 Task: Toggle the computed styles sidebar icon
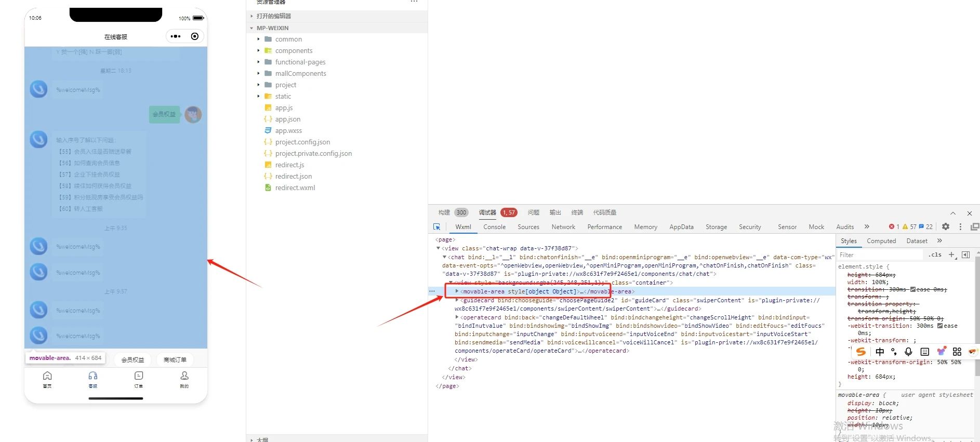coord(965,255)
